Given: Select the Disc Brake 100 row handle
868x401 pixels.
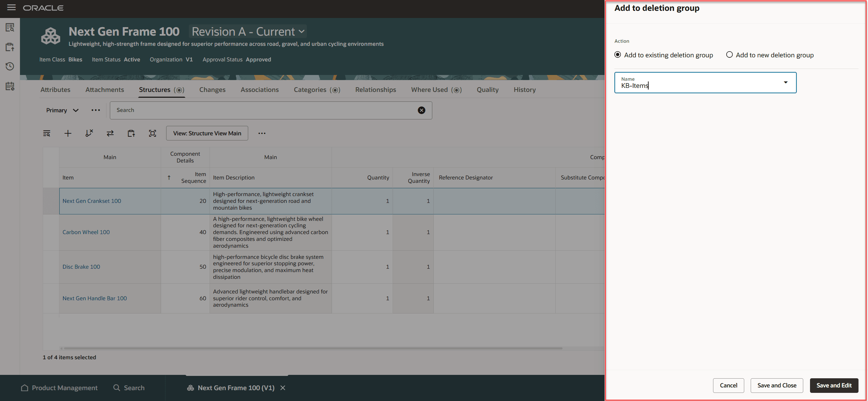Looking at the screenshot, I should pyautogui.click(x=51, y=267).
